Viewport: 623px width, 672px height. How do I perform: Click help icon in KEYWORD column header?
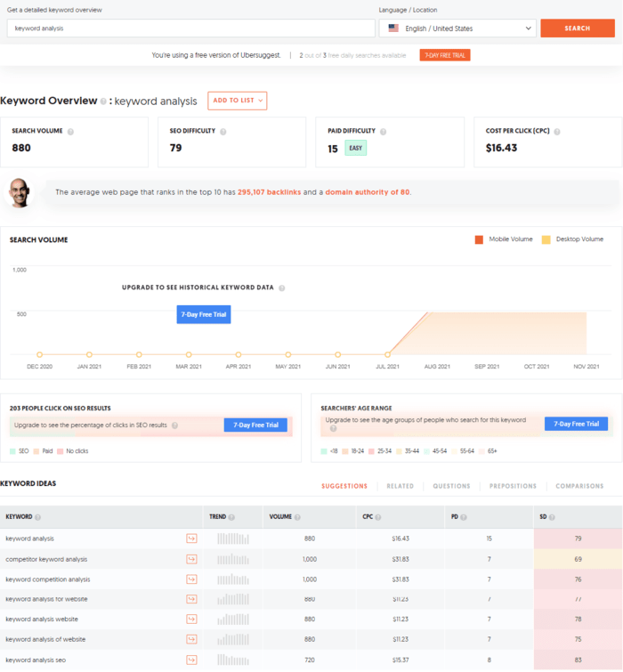(x=37, y=517)
